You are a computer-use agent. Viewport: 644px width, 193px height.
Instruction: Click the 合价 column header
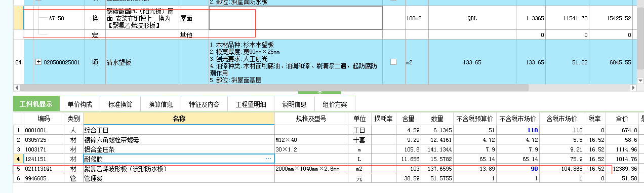622,119
